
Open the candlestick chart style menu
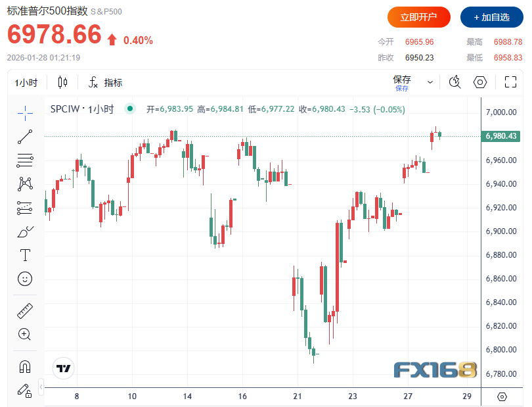tap(63, 82)
